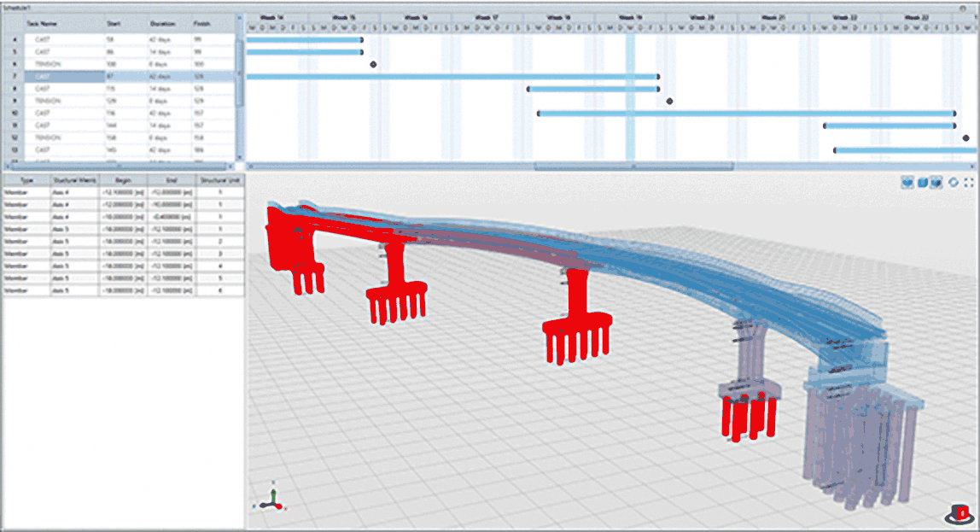980x532 pixels.
Task: Select the CAST task in row 10
Action: tap(64, 114)
